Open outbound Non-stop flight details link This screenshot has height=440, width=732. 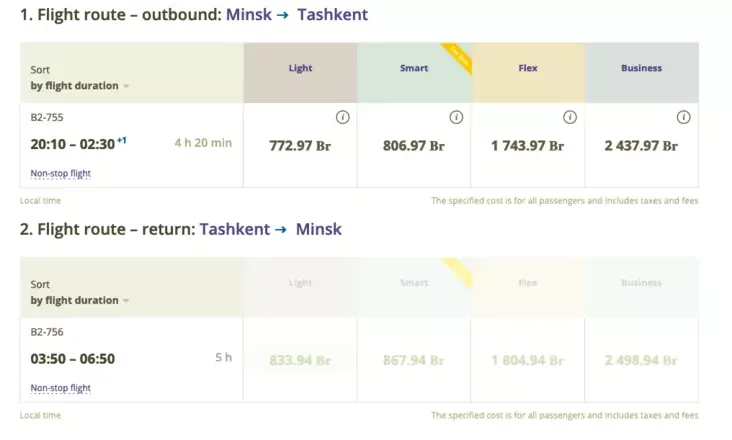click(61, 174)
